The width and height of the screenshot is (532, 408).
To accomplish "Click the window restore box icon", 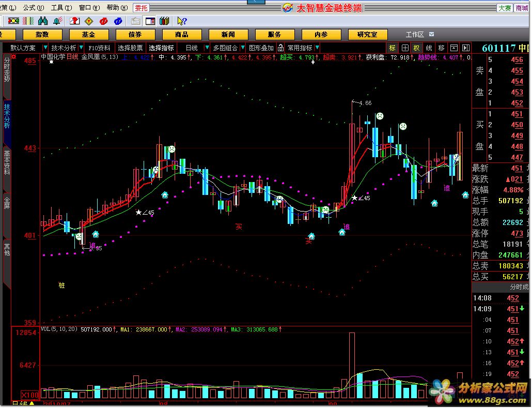I will pos(453,48).
